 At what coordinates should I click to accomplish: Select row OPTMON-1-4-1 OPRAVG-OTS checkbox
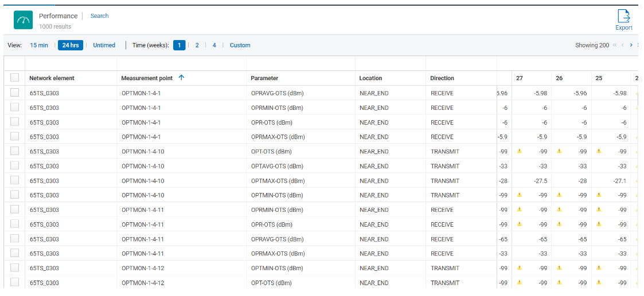click(x=15, y=93)
